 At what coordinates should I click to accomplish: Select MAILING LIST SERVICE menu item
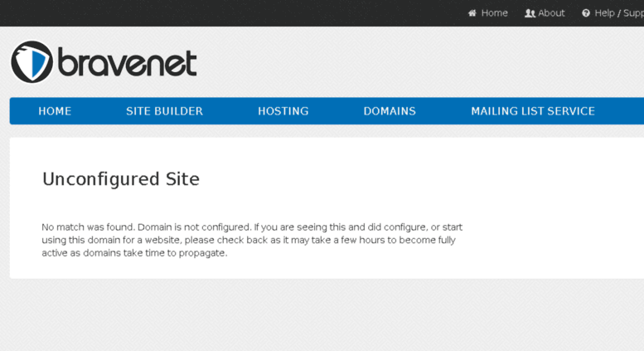[x=533, y=111]
